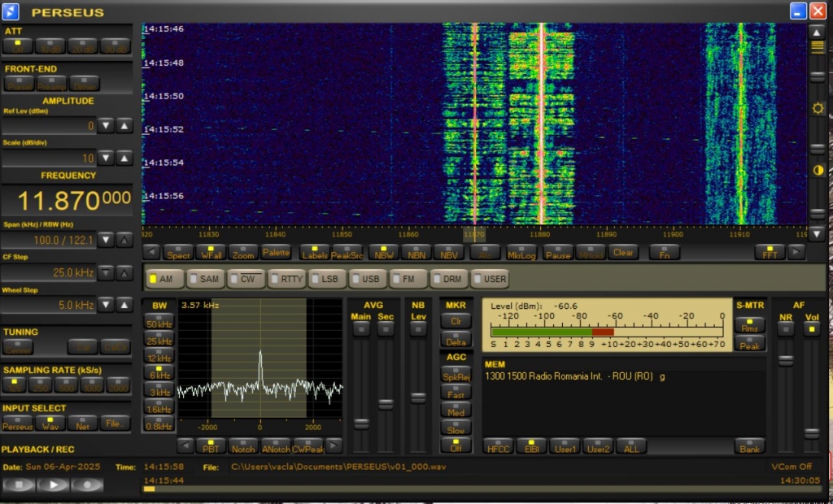
Task: Pause the waterfall display
Action: point(558,253)
